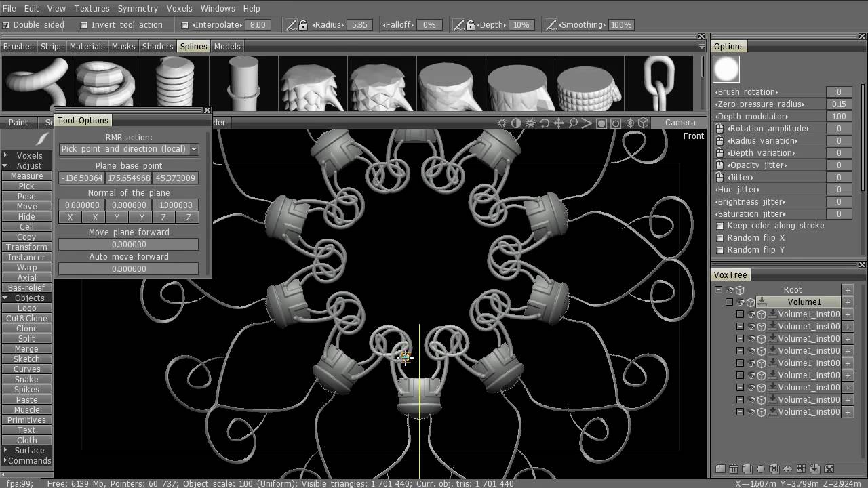Click the white round brush alpha preview

coord(726,69)
